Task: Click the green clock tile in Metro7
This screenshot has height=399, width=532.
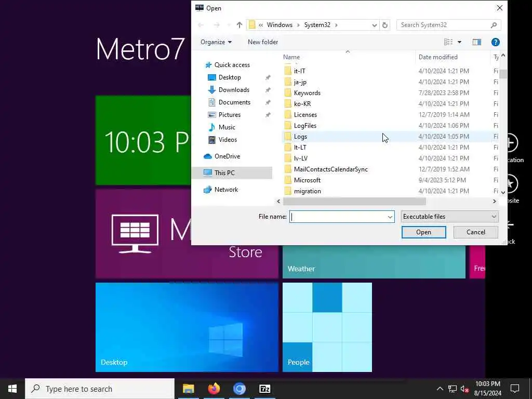Action: coord(143,140)
